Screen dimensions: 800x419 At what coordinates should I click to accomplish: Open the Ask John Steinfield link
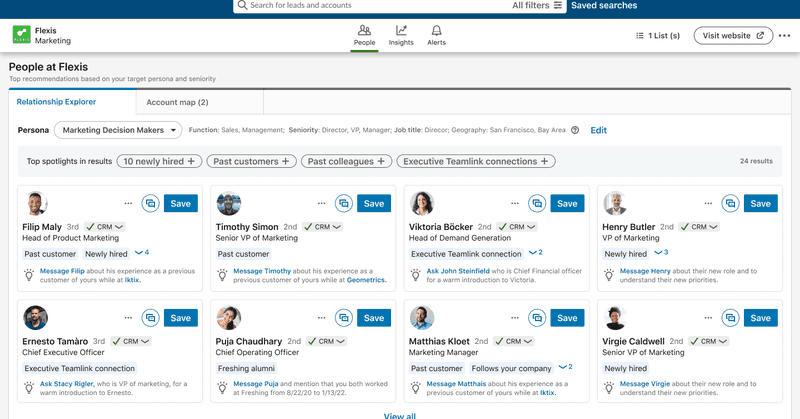[x=458, y=271]
